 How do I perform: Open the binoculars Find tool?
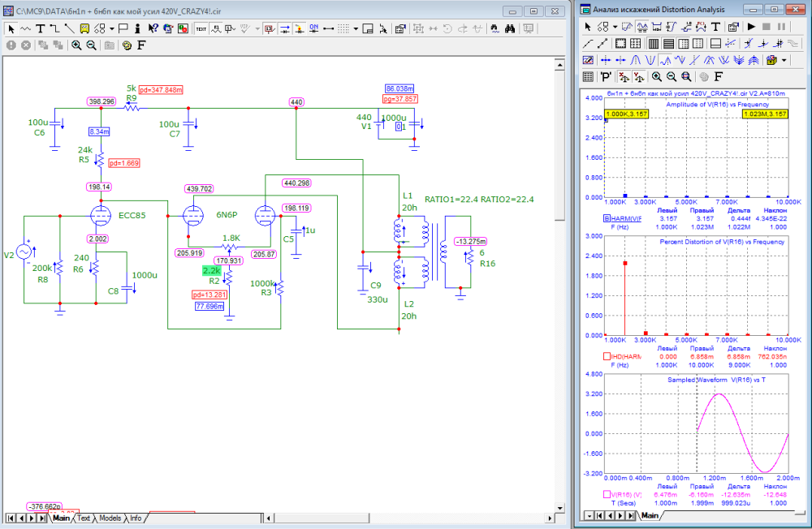(511, 28)
